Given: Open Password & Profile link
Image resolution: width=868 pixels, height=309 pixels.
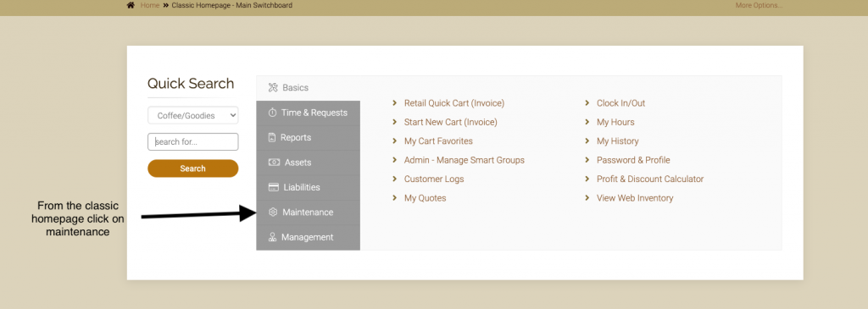Looking at the screenshot, I should coord(633,160).
